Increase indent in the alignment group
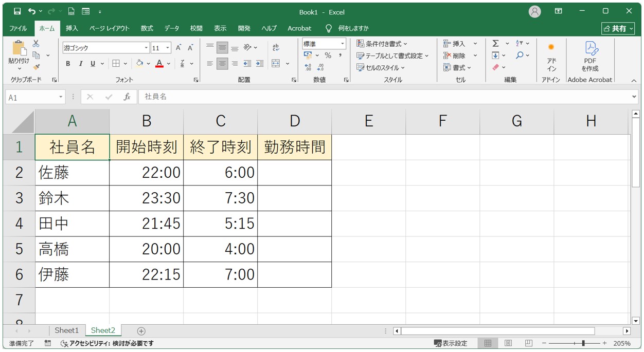This screenshot has height=352, width=644. click(x=260, y=64)
